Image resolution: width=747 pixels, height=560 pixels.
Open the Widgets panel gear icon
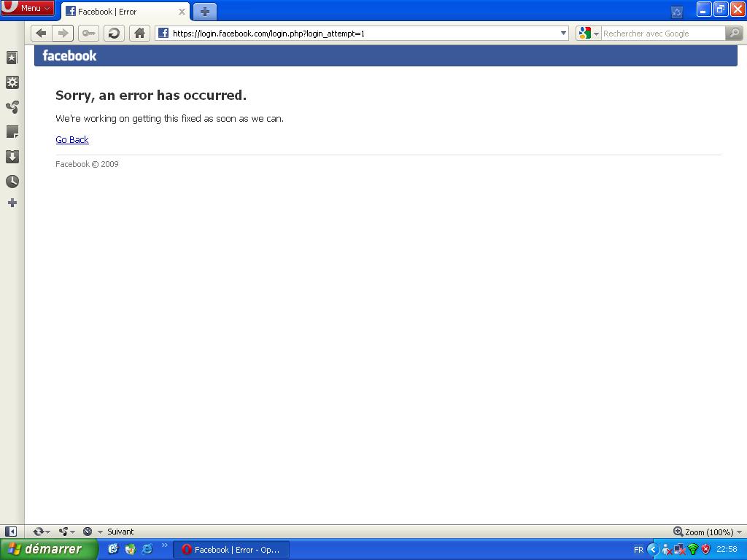(12, 82)
